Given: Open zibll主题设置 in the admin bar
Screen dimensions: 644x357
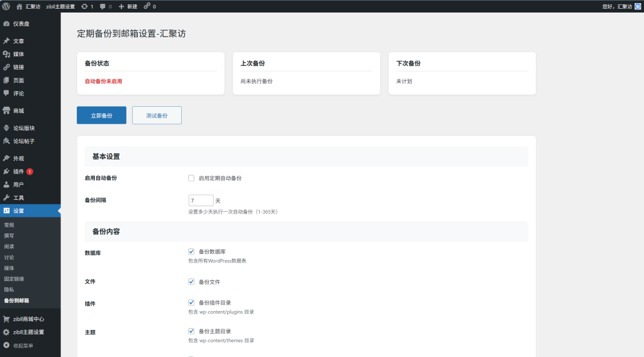Looking at the screenshot, I should point(60,6).
